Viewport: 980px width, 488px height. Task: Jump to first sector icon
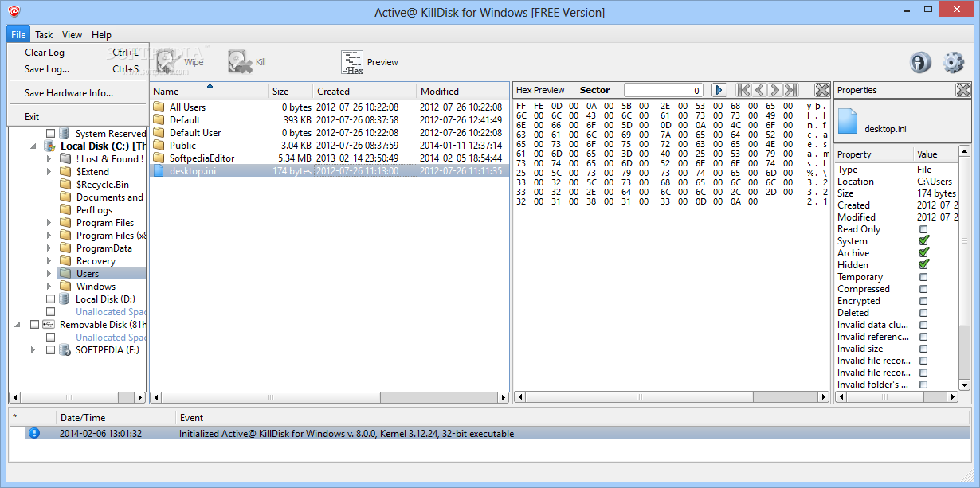pyautogui.click(x=743, y=90)
